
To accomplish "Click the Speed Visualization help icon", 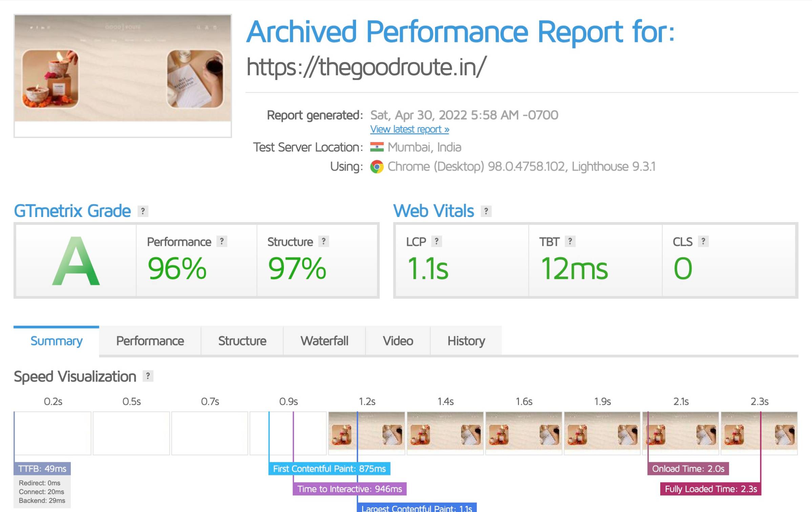I will (148, 376).
